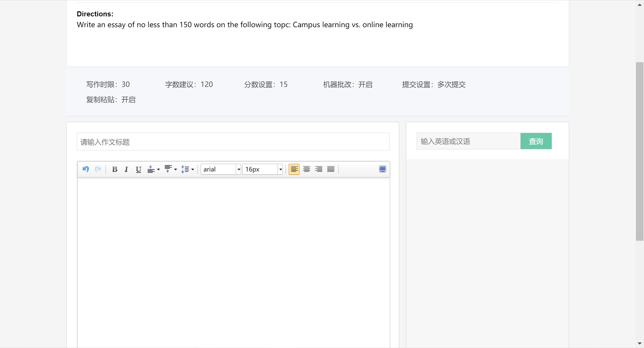The height and width of the screenshot is (348, 644).
Task: Click the dictionary search input box
Action: point(468,141)
